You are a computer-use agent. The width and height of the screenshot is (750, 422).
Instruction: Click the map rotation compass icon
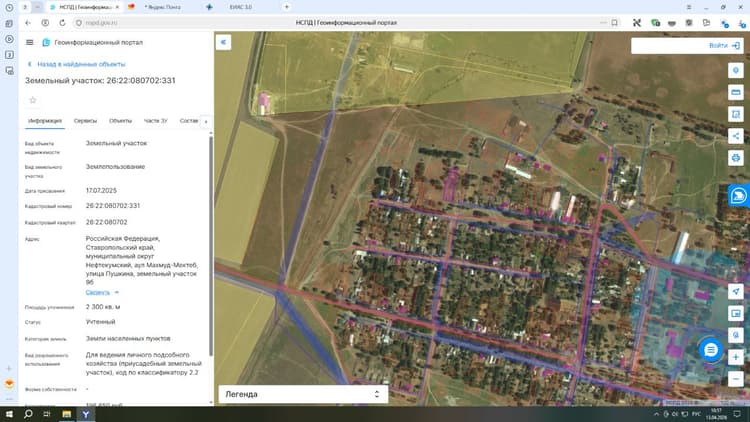click(x=736, y=335)
